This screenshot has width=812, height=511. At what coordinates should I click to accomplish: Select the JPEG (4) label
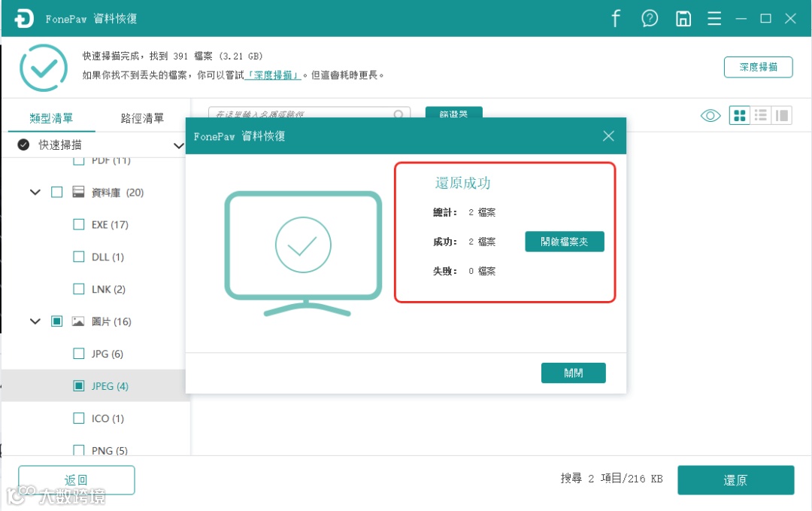coord(110,386)
